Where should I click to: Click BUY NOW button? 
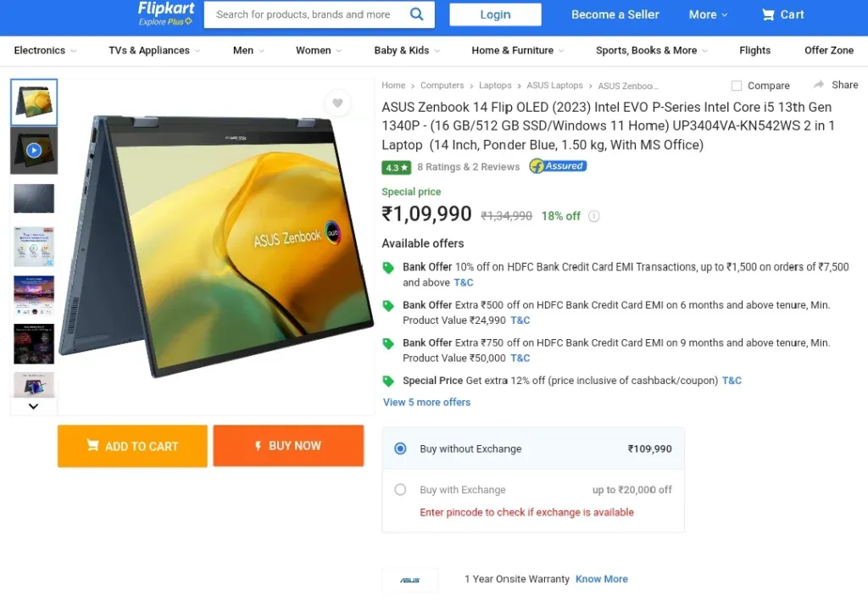coord(288,446)
